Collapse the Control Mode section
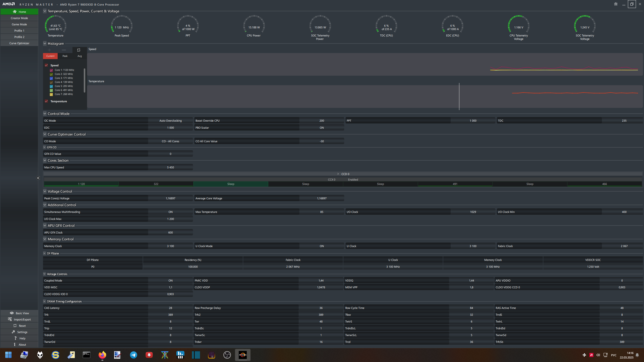 pos(45,114)
